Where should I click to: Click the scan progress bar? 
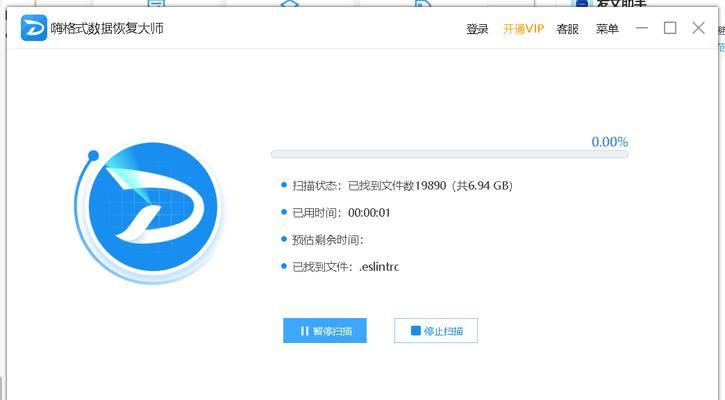click(449, 154)
